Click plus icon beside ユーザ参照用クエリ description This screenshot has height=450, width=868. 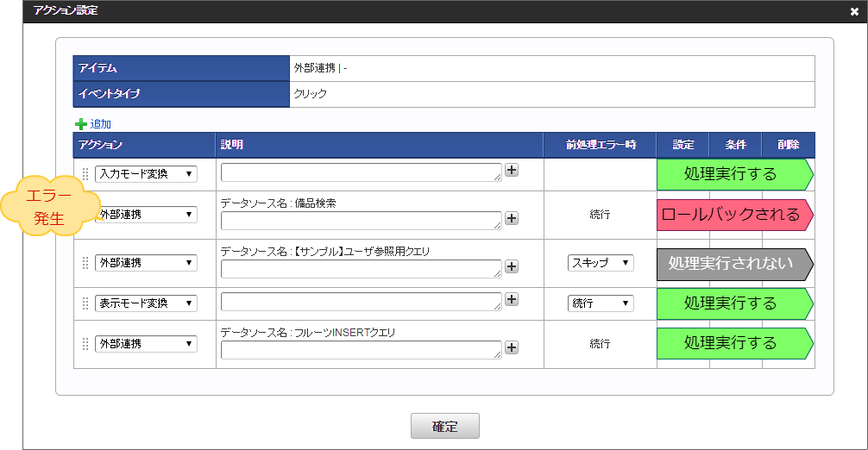[x=512, y=266]
